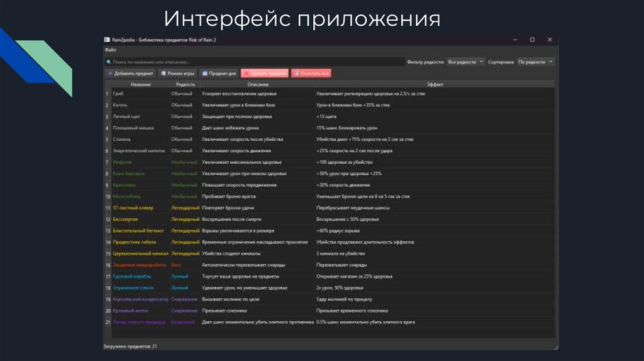The width and height of the screenshot is (644, 361).
Task: Click effect '15% шанс блокировать урон'
Action: pos(347,128)
